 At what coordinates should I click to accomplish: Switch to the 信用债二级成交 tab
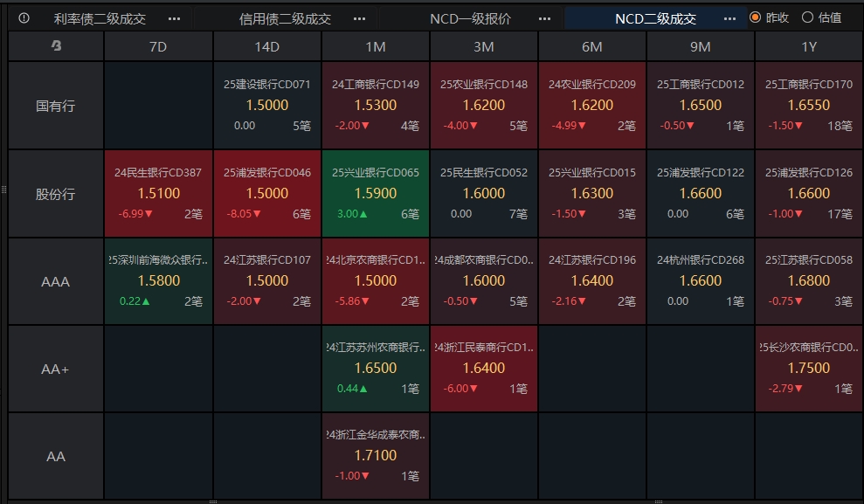click(285, 18)
